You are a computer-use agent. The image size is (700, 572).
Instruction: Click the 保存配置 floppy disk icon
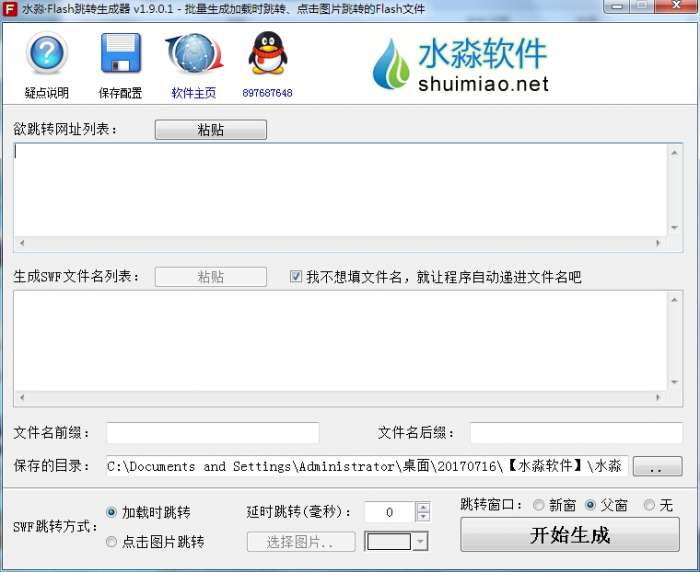click(121, 53)
